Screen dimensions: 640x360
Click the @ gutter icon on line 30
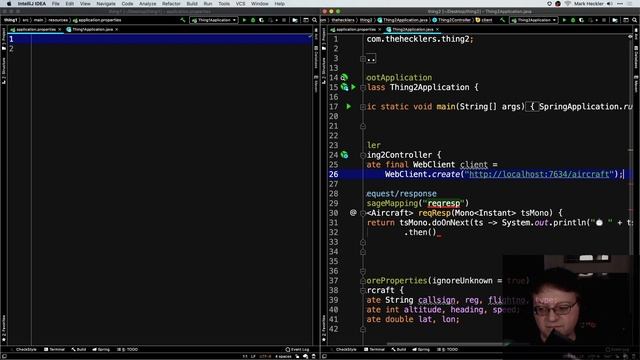[353, 213]
